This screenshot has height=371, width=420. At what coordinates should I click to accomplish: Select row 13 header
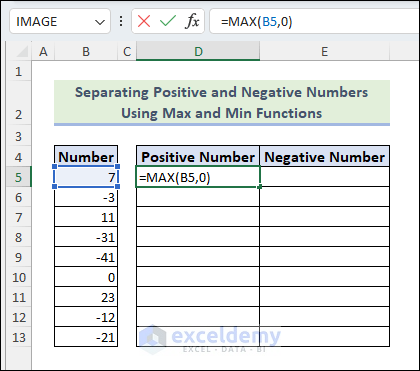click(19, 337)
